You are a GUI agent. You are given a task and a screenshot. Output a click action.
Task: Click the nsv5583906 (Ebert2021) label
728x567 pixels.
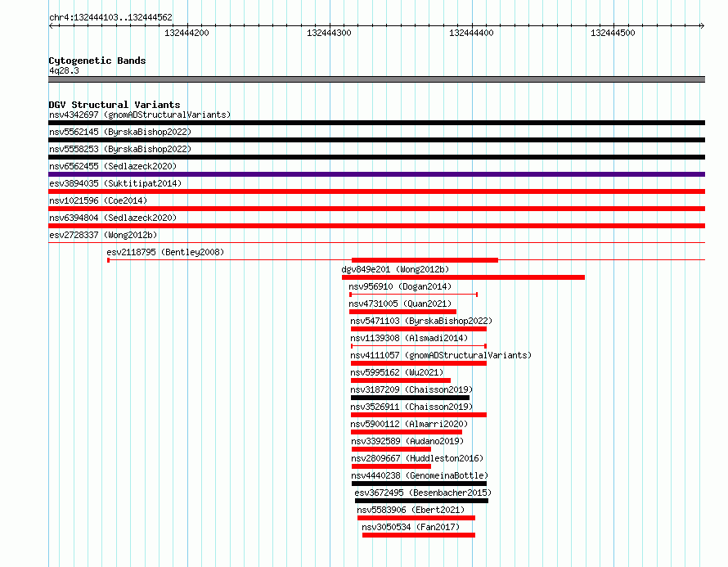411,510
